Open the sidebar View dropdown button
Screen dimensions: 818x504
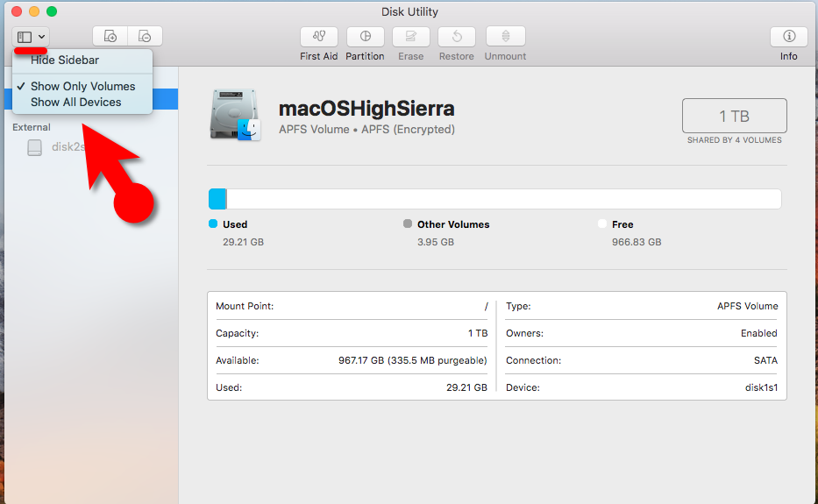tap(31, 37)
